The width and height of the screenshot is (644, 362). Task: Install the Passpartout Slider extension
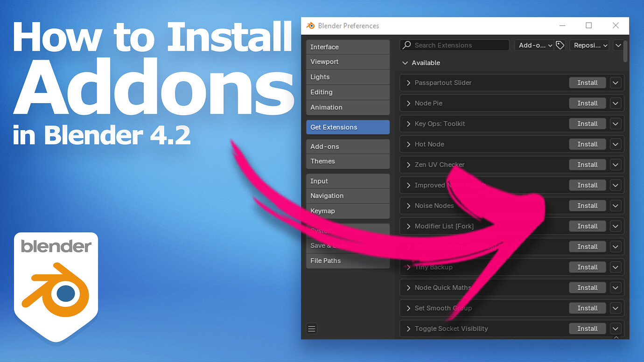pyautogui.click(x=588, y=83)
